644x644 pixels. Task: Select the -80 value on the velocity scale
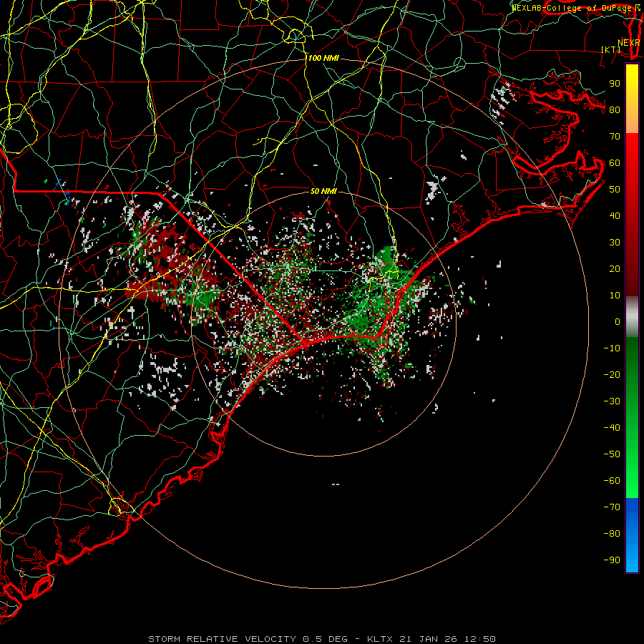click(x=612, y=534)
